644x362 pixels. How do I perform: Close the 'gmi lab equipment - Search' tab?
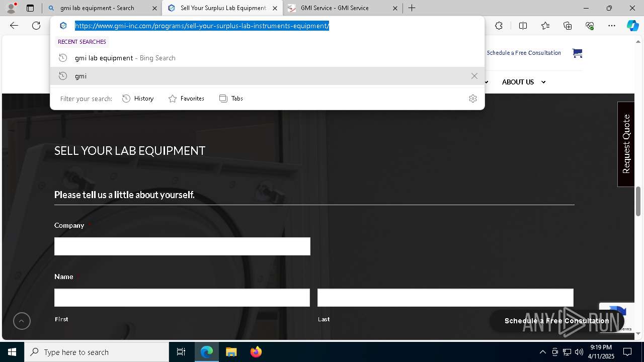(x=154, y=8)
